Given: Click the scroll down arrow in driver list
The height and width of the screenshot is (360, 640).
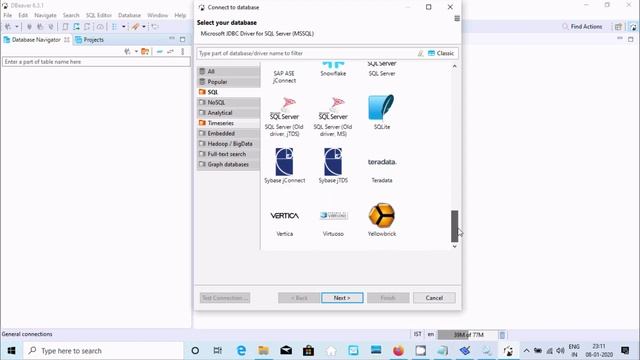Looking at the screenshot, I should (454, 246).
